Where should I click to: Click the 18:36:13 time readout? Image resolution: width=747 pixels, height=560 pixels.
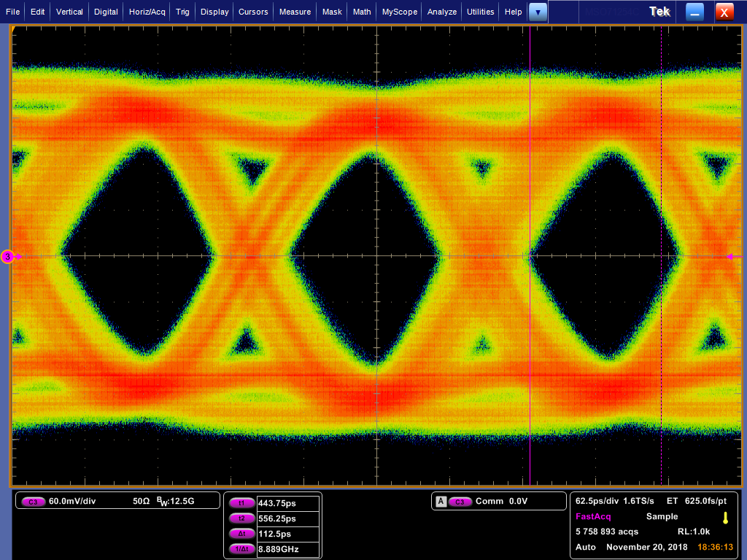coord(715,547)
